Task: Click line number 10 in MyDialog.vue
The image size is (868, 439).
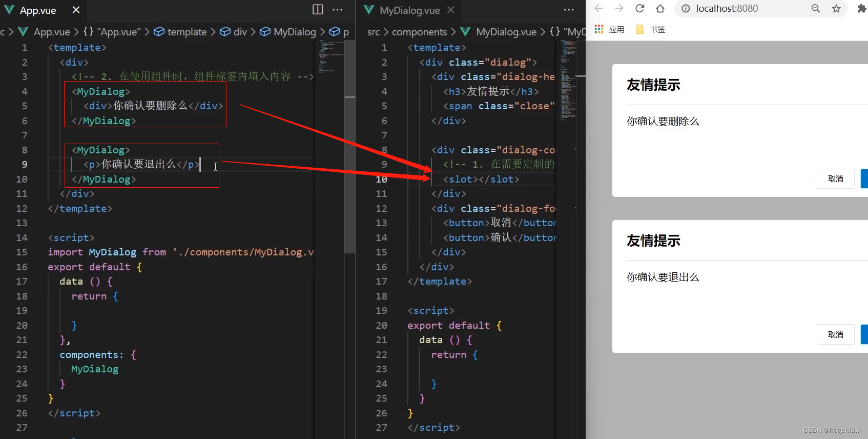Action: coord(381,179)
